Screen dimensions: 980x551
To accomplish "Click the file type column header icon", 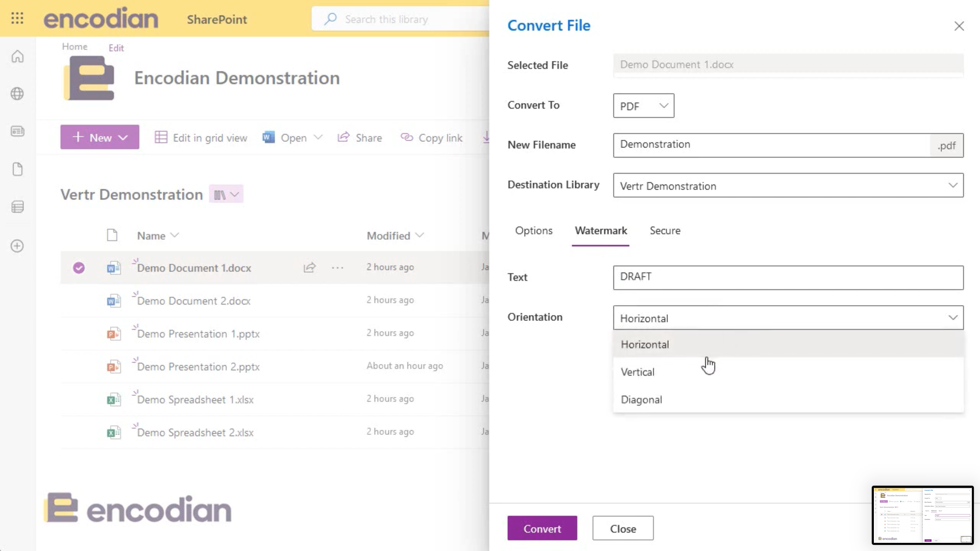I will coord(112,235).
